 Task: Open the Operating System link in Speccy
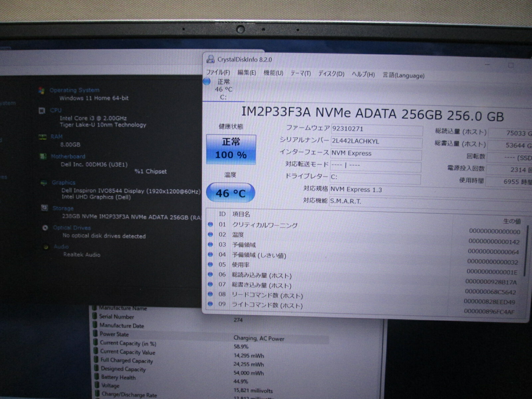coord(74,90)
